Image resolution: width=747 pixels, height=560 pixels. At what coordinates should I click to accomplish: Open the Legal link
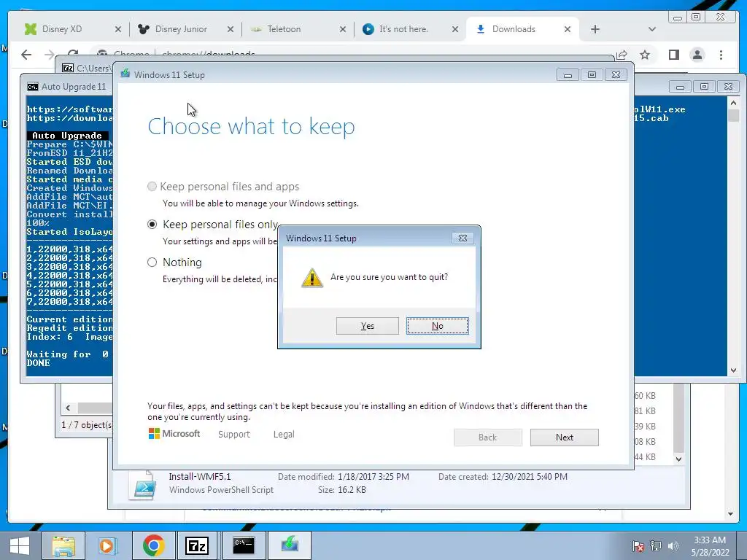pos(284,435)
